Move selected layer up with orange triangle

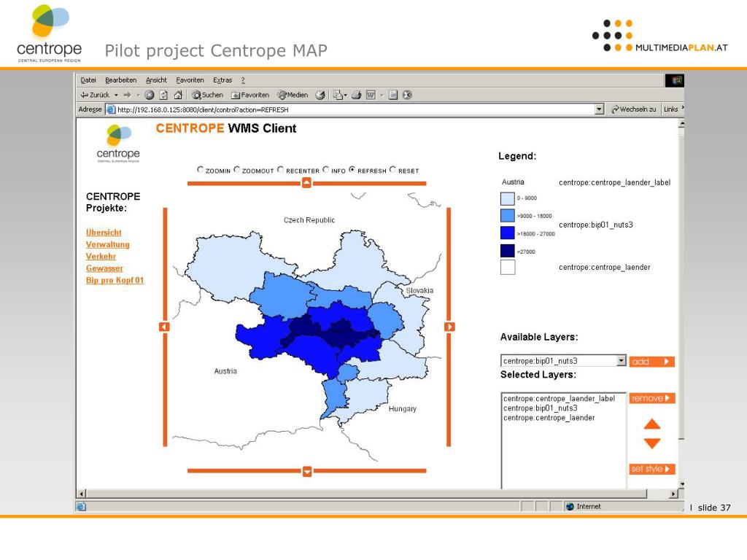click(652, 424)
